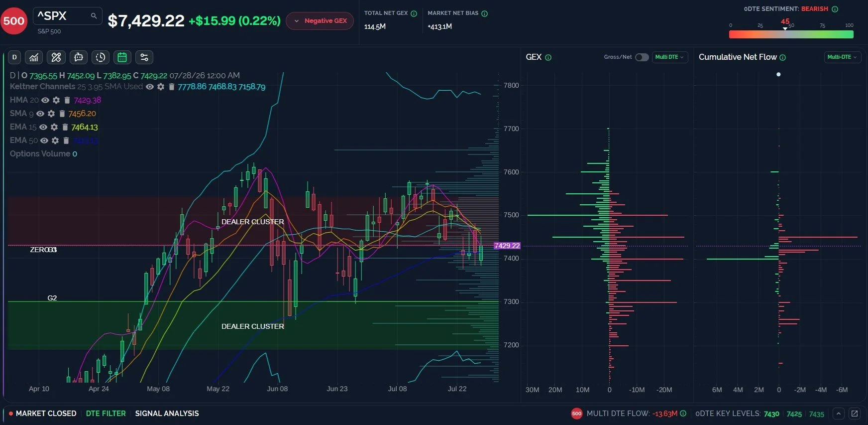Click the Options Volume indicator label
Screen dimensions: 868x425
(x=40, y=154)
